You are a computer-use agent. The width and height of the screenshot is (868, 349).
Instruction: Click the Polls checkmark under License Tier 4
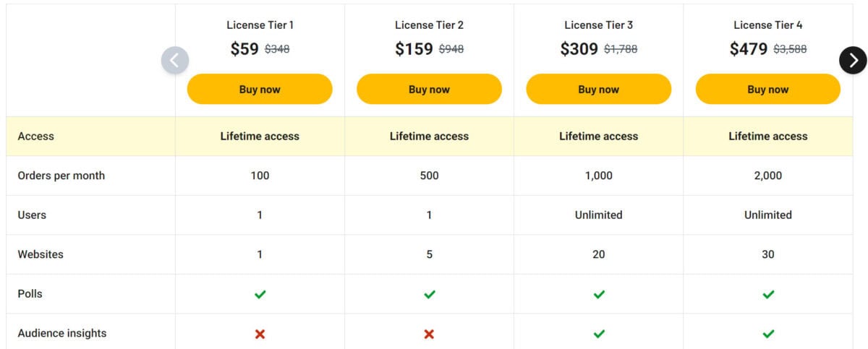point(768,294)
